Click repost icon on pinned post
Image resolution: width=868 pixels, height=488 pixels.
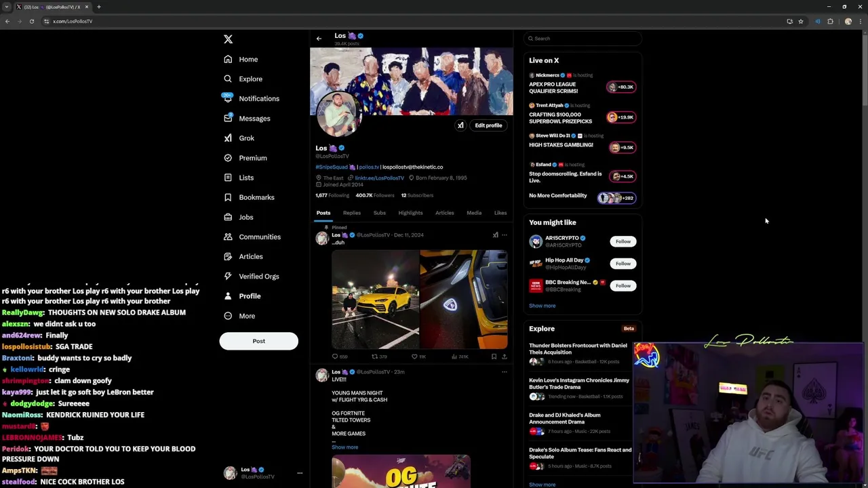(x=374, y=357)
